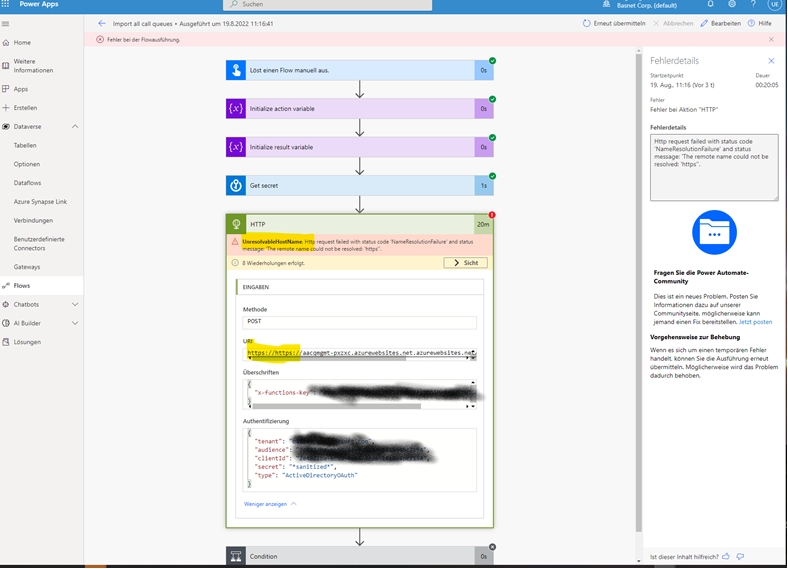Collapse details with Weniger anzeigen
Image resolution: width=788 pixels, height=569 pixels.
[x=270, y=504]
